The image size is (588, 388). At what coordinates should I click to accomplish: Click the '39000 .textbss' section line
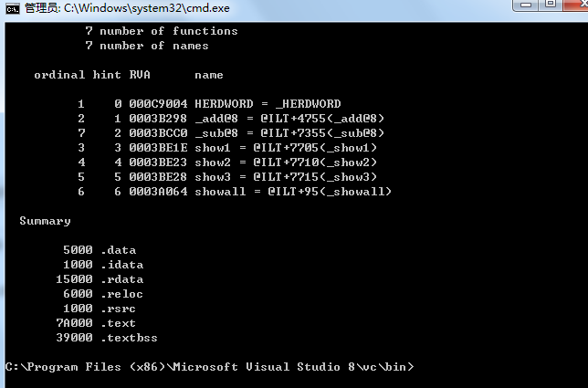click(107, 338)
